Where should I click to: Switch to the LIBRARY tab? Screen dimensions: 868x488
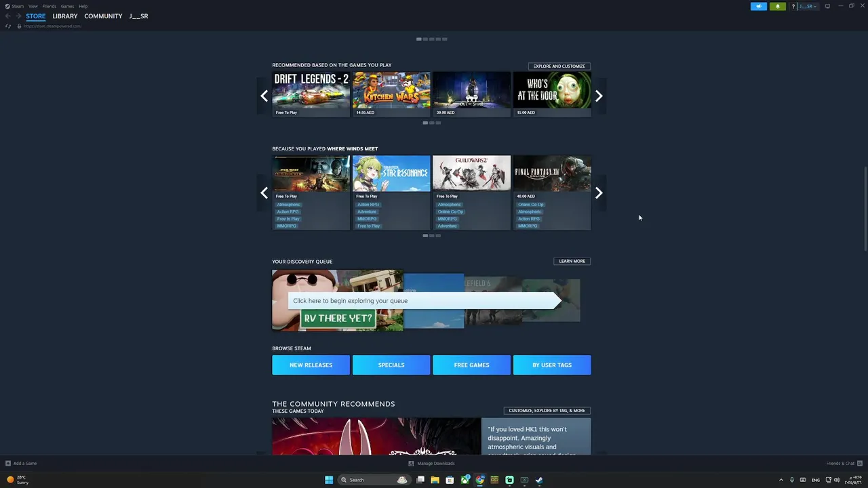click(x=65, y=16)
